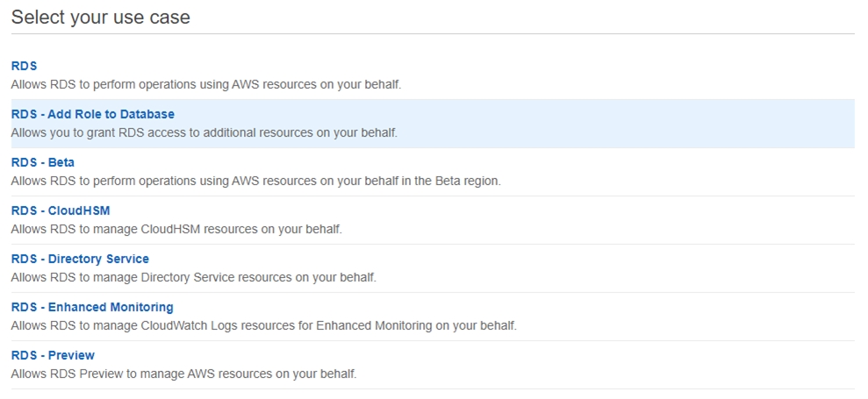Select the RDS - Beta use case title
This screenshot has width=868, height=399.
(42, 162)
